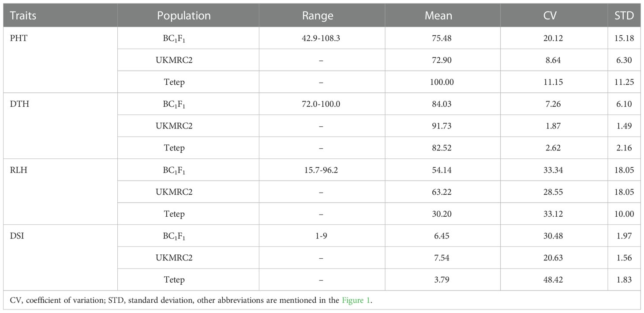Click the range cell 42.9-108.3
Screen dimensions: 644x313
321,38
